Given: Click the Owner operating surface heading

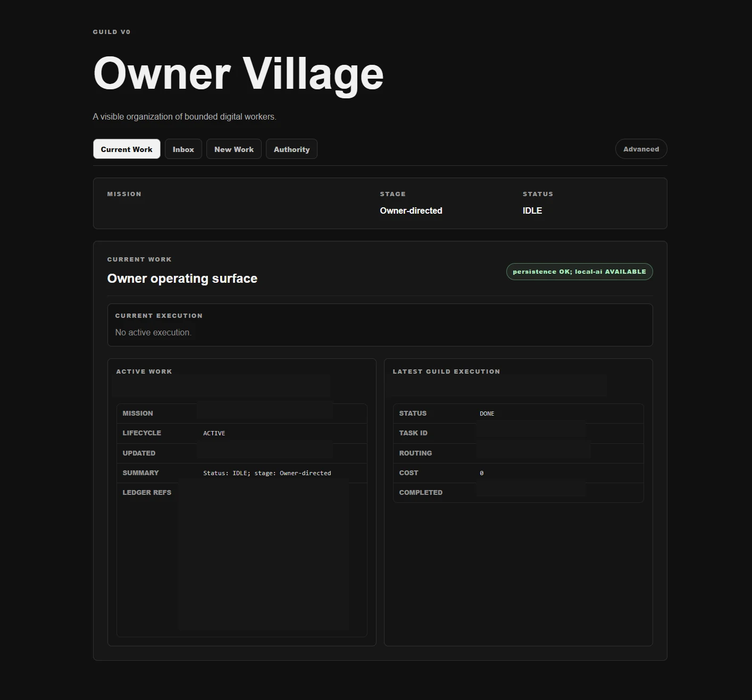Looking at the screenshot, I should (182, 279).
